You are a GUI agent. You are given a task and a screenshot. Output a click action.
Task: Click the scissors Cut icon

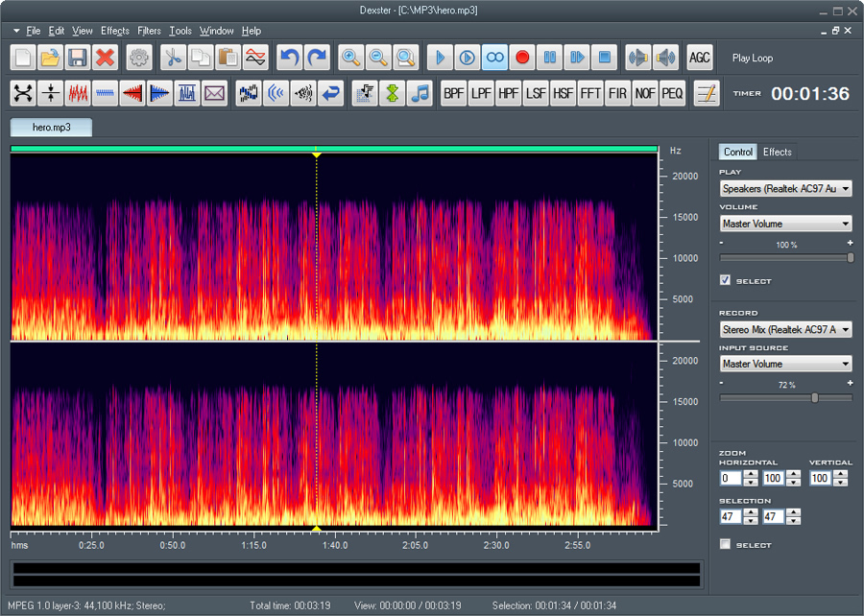point(173,58)
